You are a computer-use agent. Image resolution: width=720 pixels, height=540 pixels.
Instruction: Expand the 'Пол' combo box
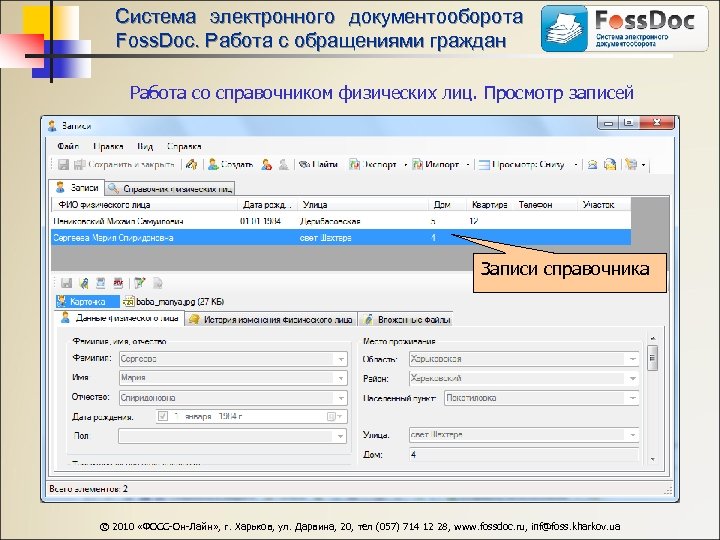341,436
